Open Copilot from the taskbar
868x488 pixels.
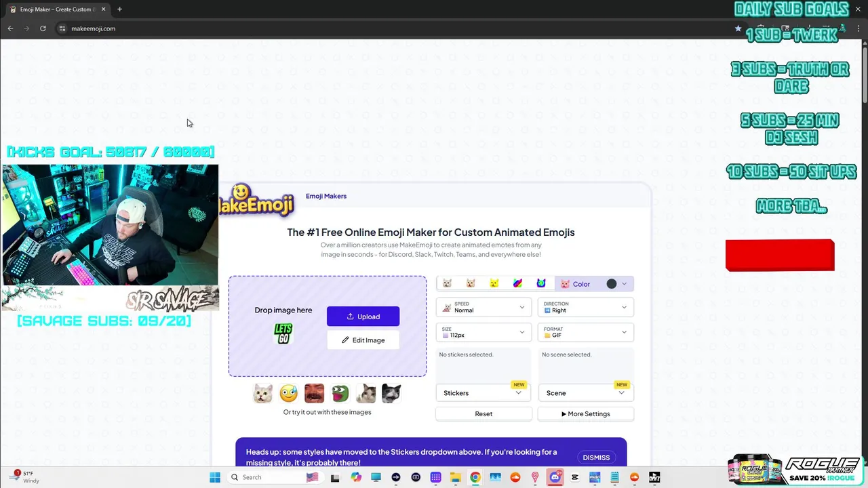pos(356,477)
